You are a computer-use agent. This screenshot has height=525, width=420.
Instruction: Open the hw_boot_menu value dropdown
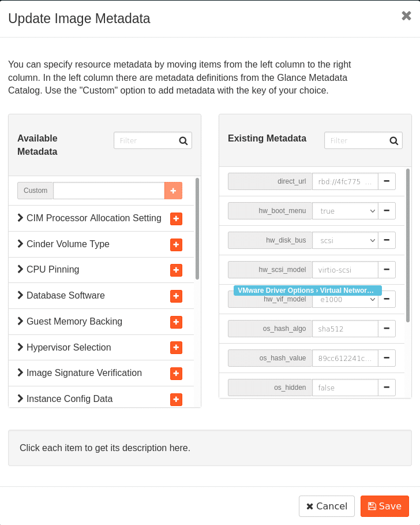pos(345,211)
